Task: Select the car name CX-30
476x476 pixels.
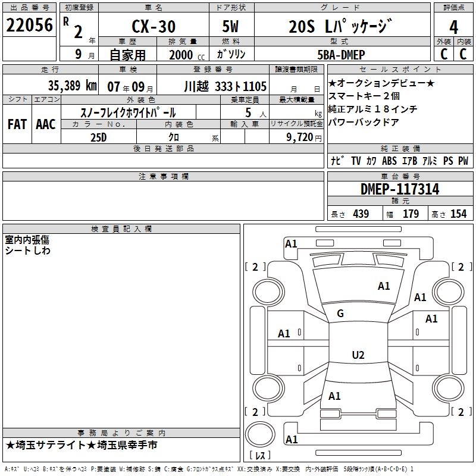Action: pos(154,26)
